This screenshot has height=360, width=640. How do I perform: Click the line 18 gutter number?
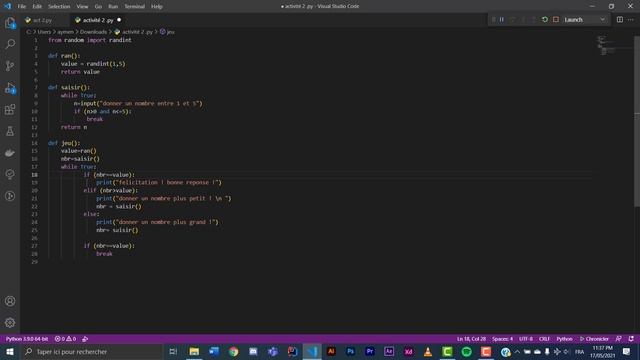35,175
